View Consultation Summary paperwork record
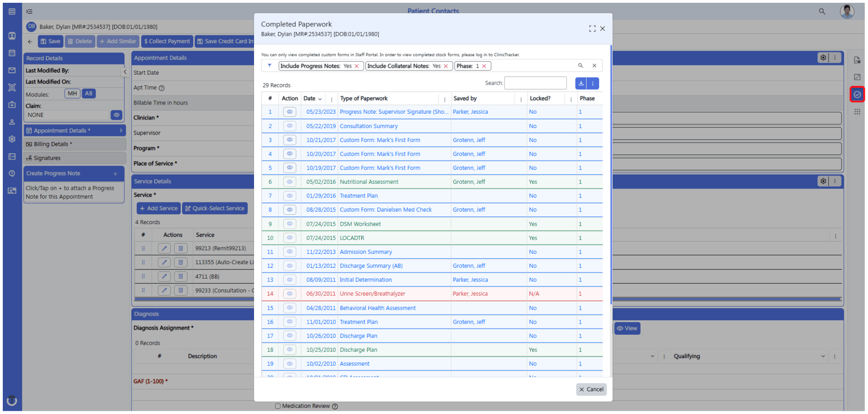 [289, 126]
